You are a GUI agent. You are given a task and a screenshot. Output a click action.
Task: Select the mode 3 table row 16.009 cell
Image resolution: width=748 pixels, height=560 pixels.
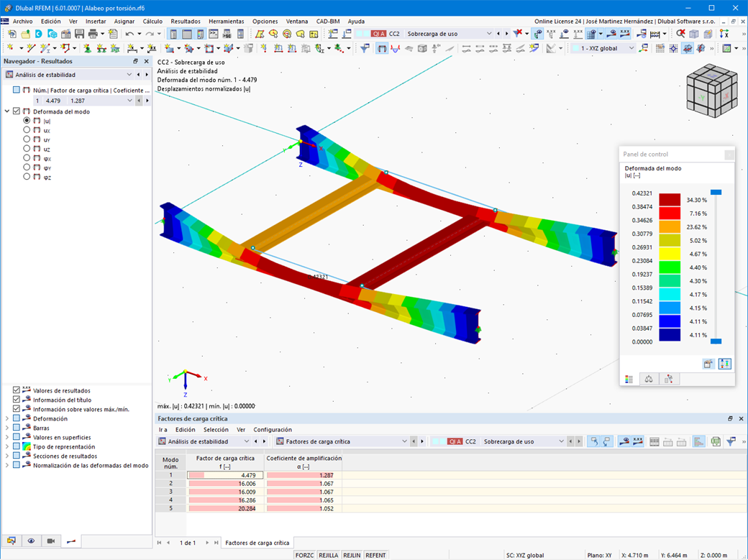(x=225, y=492)
